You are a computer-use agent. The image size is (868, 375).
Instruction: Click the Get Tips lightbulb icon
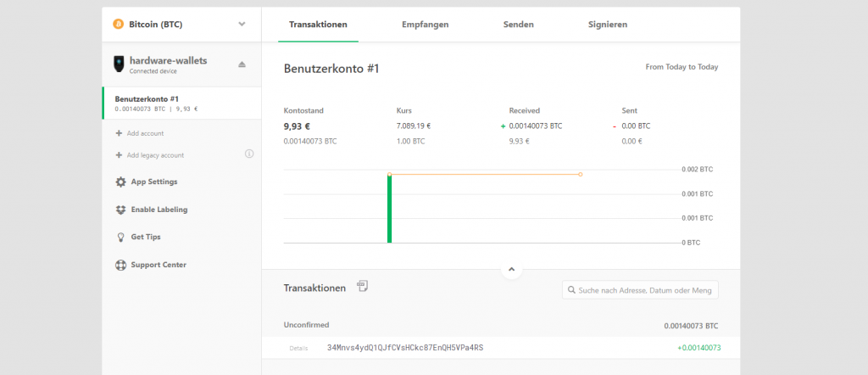pyautogui.click(x=121, y=238)
